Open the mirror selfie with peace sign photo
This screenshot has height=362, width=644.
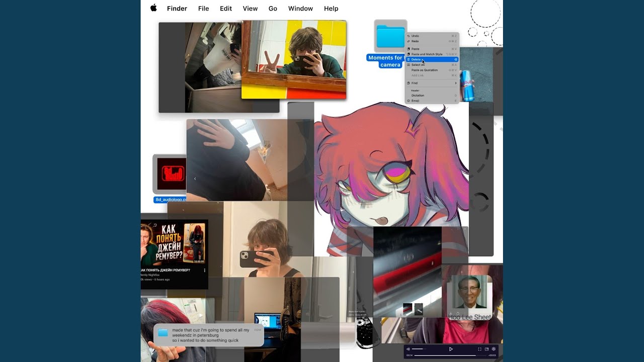[294, 60]
